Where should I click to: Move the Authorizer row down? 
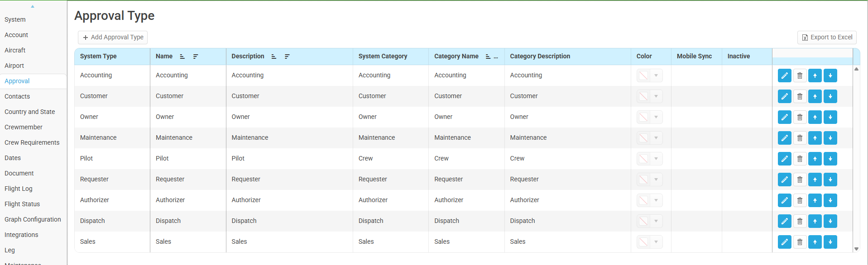coord(830,200)
